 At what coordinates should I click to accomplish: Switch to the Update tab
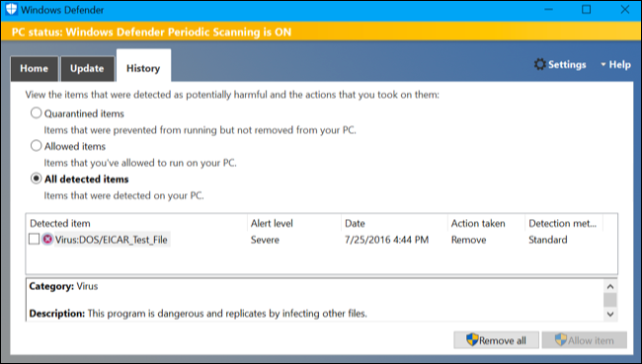pyautogui.click(x=87, y=68)
